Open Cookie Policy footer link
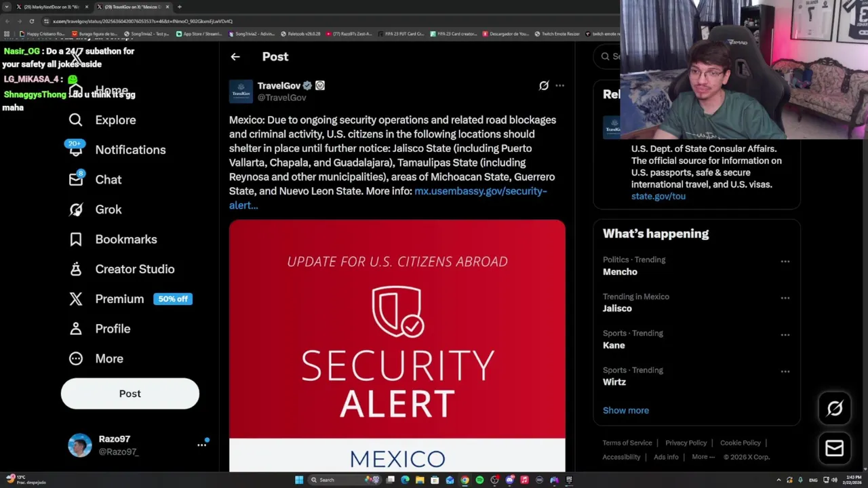The image size is (868, 488). click(x=740, y=443)
